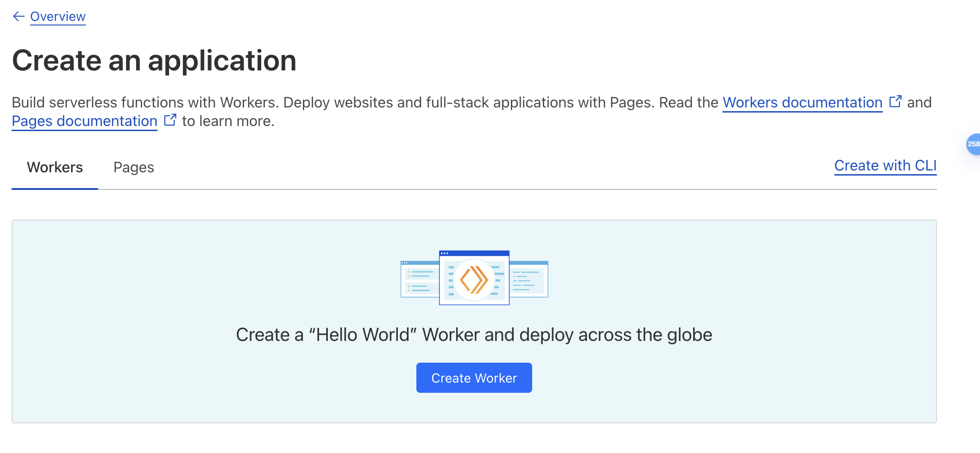Open the Workers documentation link

pos(802,102)
